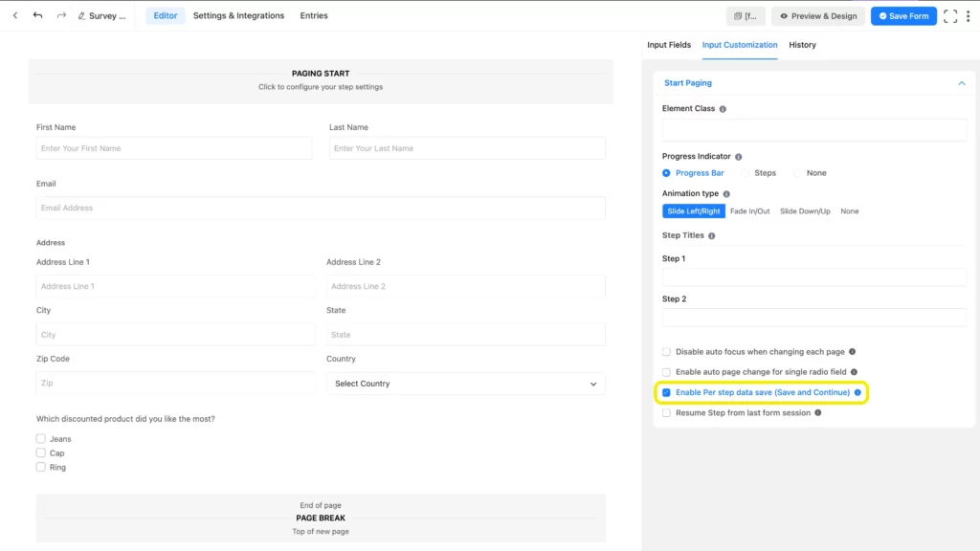
Task: Click info icon beside Resume Step option
Action: (x=817, y=413)
